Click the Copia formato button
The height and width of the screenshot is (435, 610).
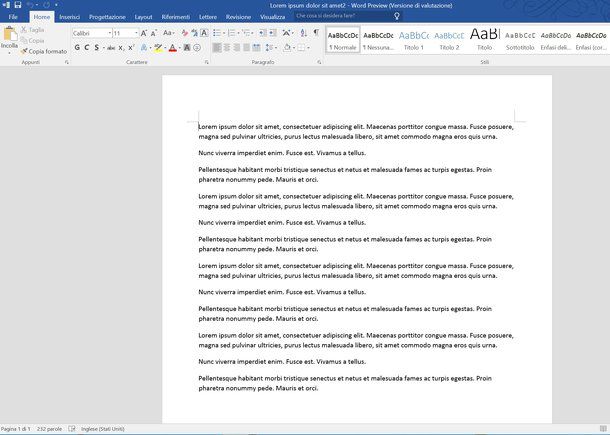pos(44,51)
